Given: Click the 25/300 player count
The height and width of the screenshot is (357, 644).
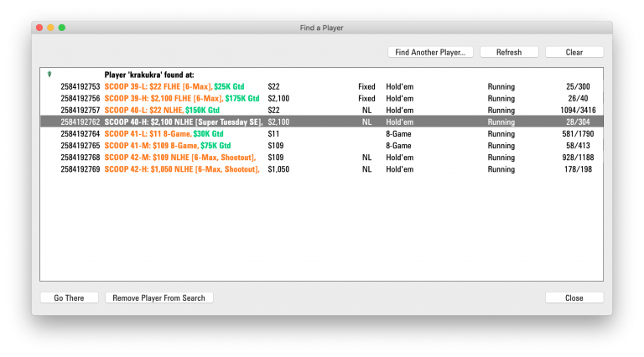Looking at the screenshot, I should pos(578,86).
